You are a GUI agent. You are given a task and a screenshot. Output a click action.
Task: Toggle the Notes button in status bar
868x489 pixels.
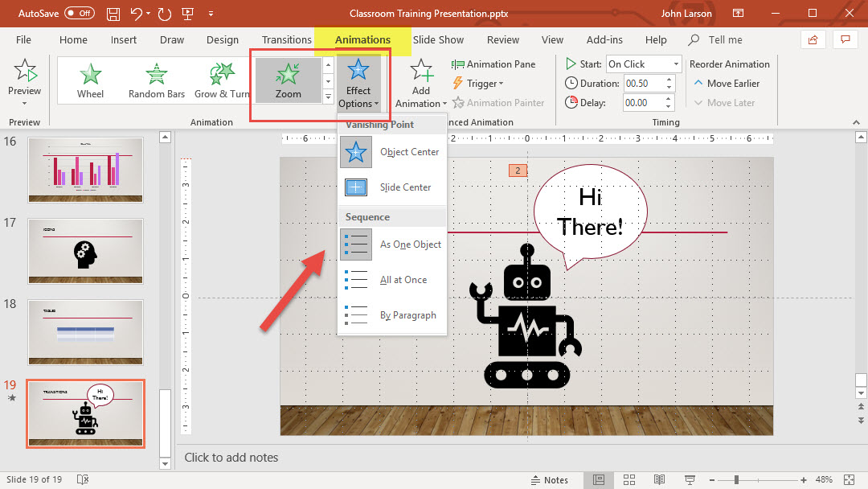550,480
